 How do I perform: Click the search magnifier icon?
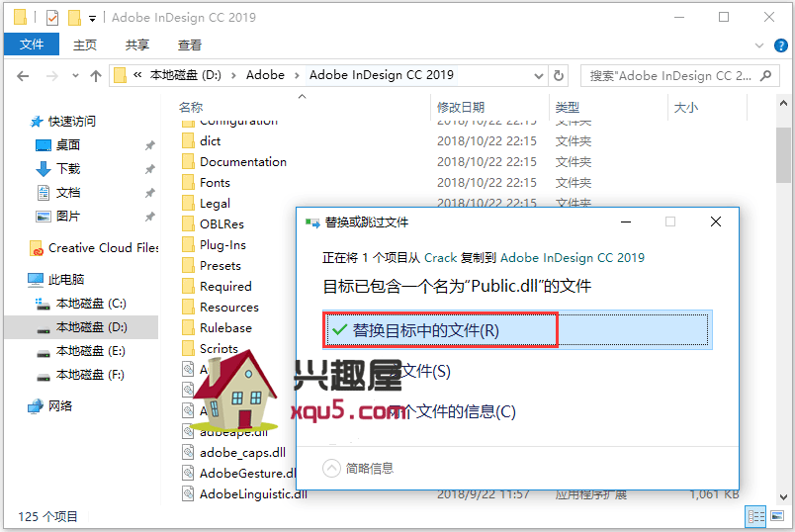point(766,75)
